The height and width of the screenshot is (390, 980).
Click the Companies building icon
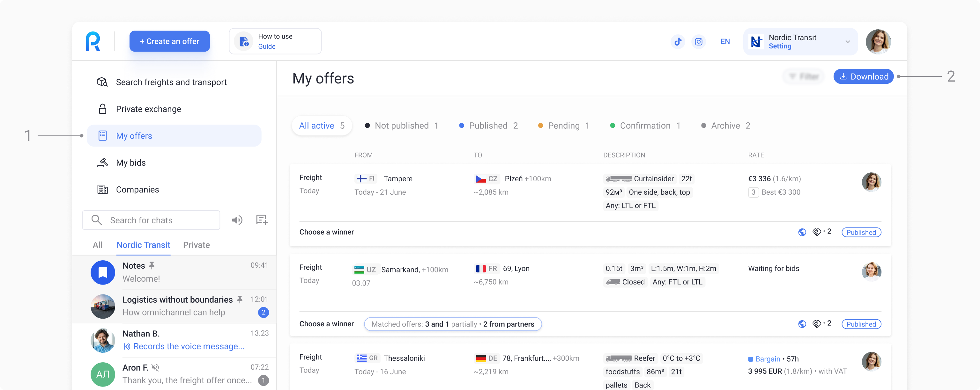tap(102, 189)
